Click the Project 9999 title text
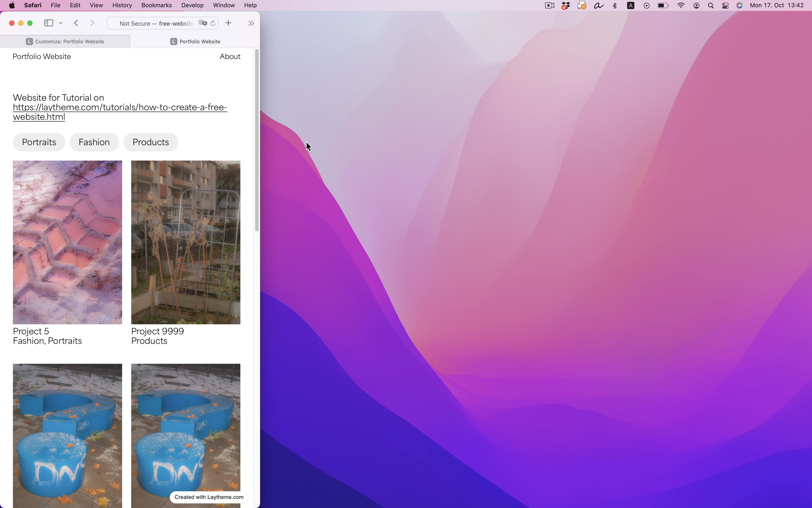 pos(158,331)
